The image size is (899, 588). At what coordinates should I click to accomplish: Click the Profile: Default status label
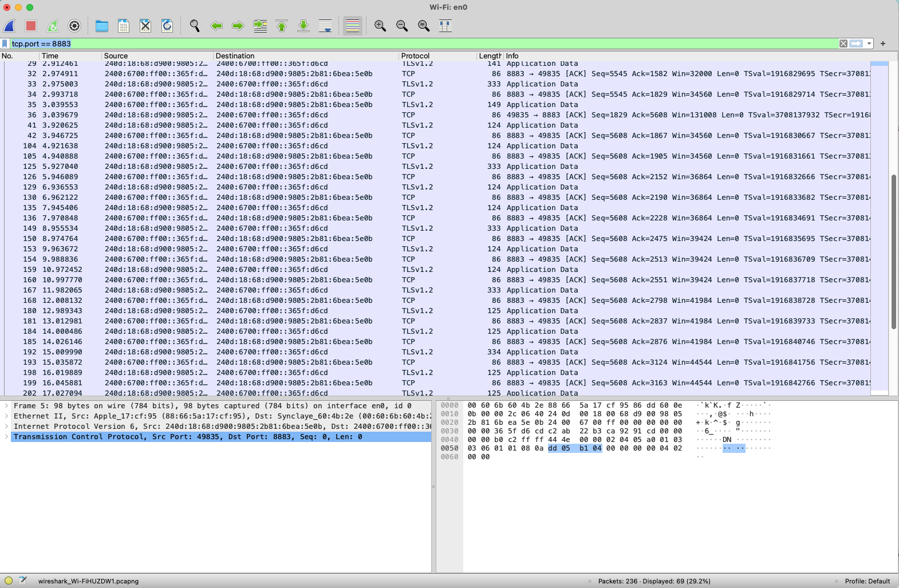click(867, 581)
